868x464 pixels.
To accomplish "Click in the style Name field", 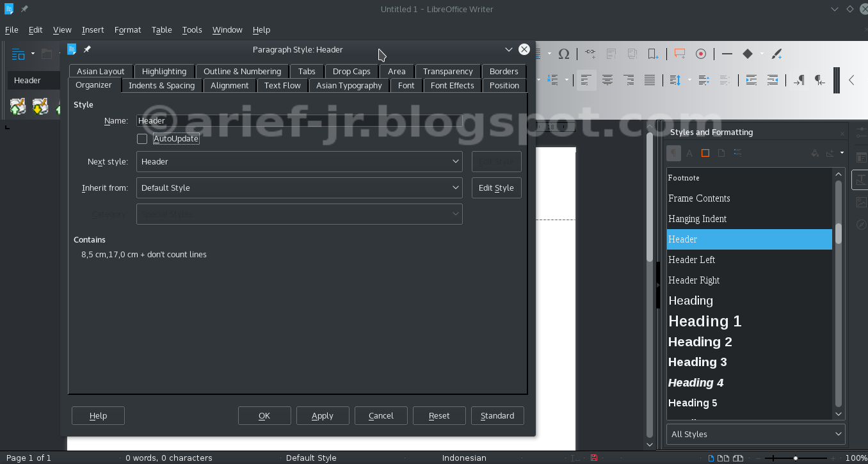I will (300, 120).
